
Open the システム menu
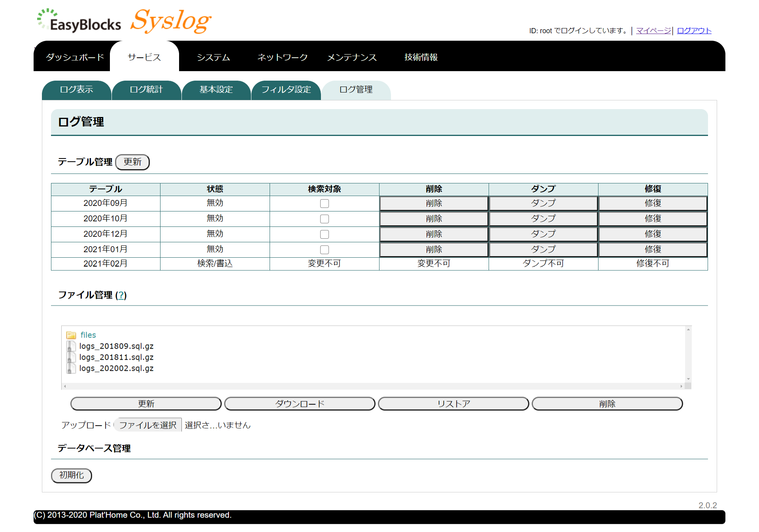213,57
